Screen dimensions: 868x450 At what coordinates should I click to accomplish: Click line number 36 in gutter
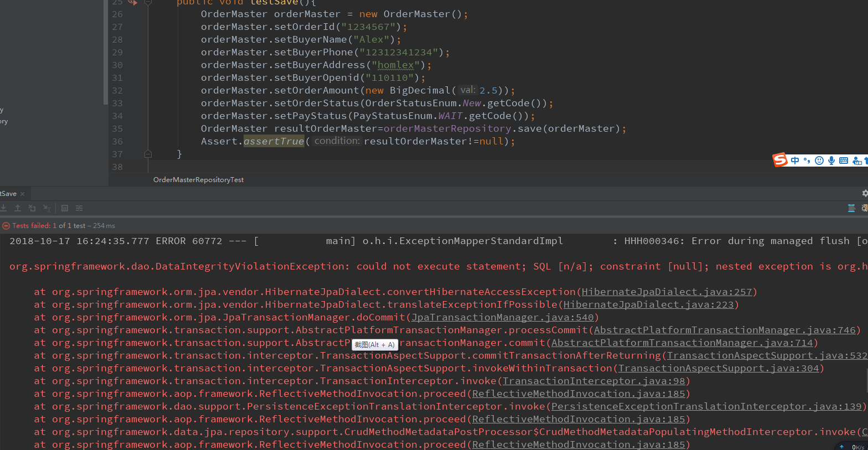click(x=117, y=141)
